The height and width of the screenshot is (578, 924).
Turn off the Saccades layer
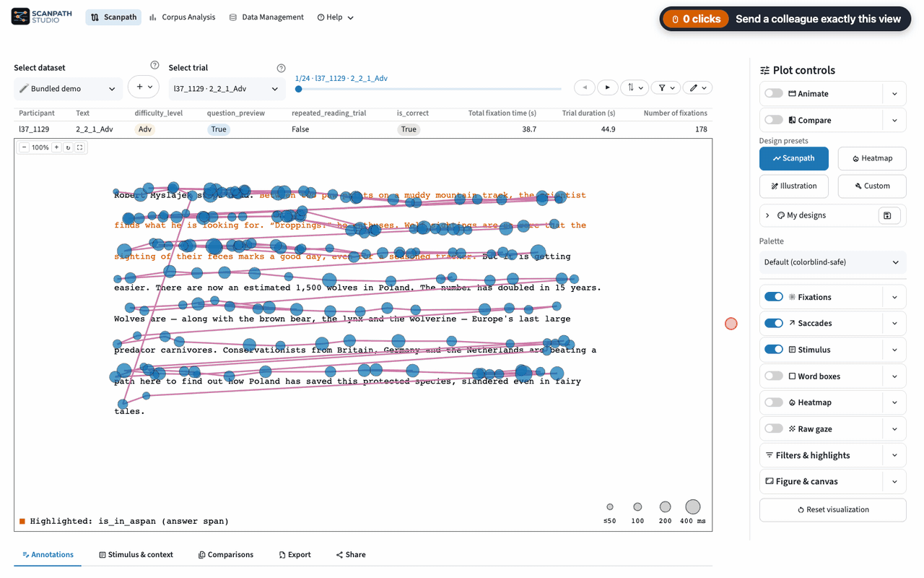click(774, 323)
